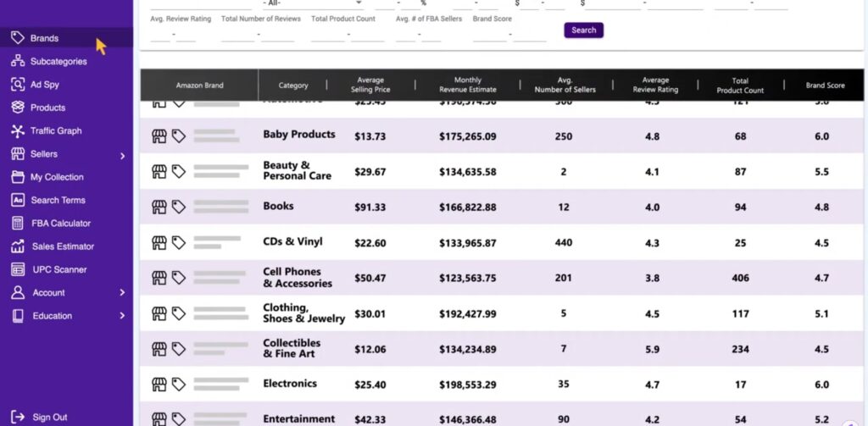
Task: Sort by Brand Score column header
Action: [x=825, y=86]
